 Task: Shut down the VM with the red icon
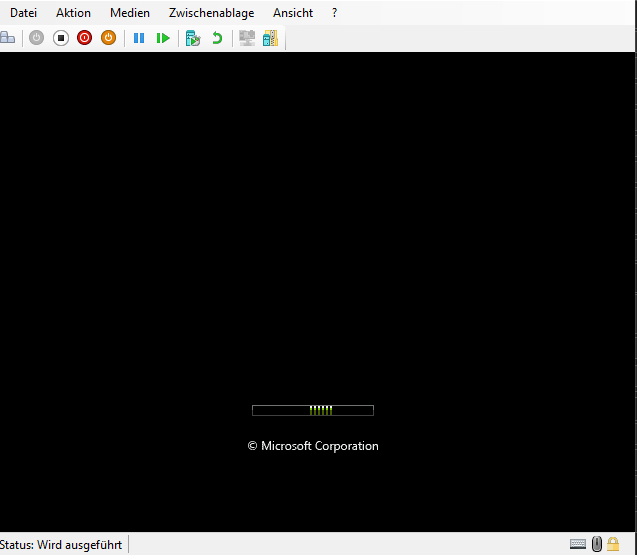(84, 38)
